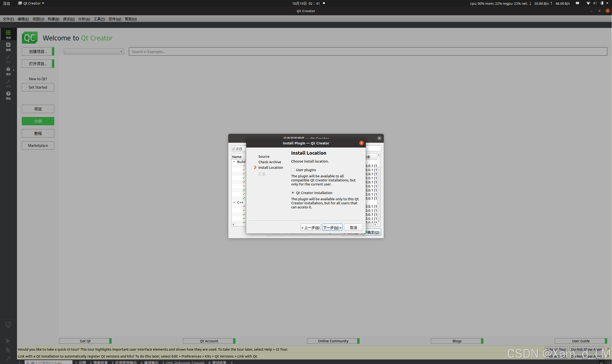Click the kit selector monitor icon
The height and width of the screenshot is (364, 612).
click(x=8, y=325)
